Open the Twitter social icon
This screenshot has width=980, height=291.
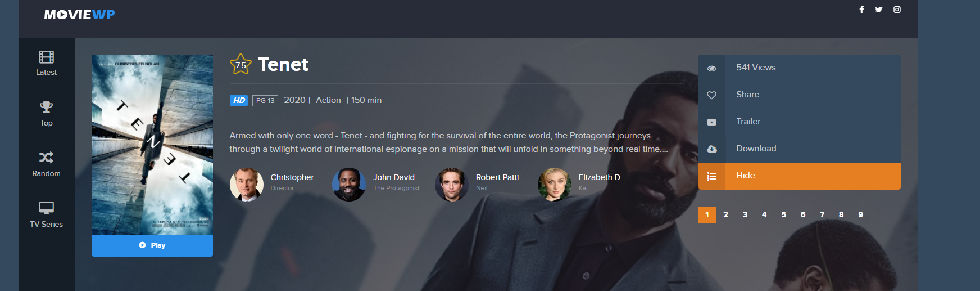click(x=879, y=10)
